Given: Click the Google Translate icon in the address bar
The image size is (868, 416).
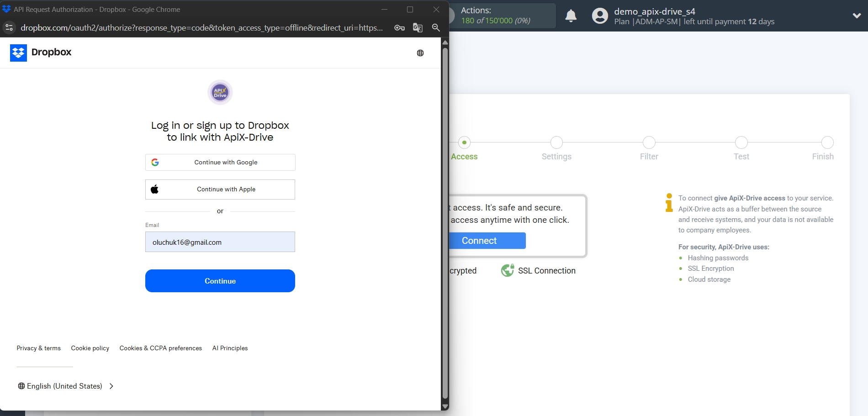Looking at the screenshot, I should click(x=417, y=28).
